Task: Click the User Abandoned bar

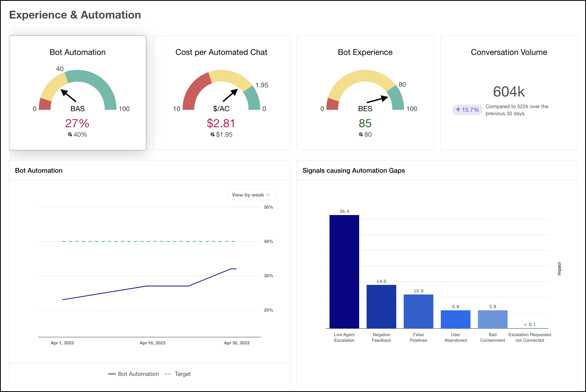Action: 455,319
